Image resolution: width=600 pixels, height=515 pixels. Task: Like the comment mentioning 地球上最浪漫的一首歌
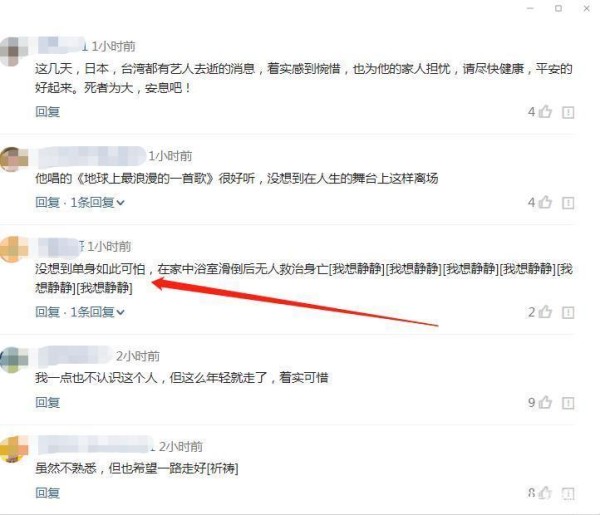(x=545, y=202)
